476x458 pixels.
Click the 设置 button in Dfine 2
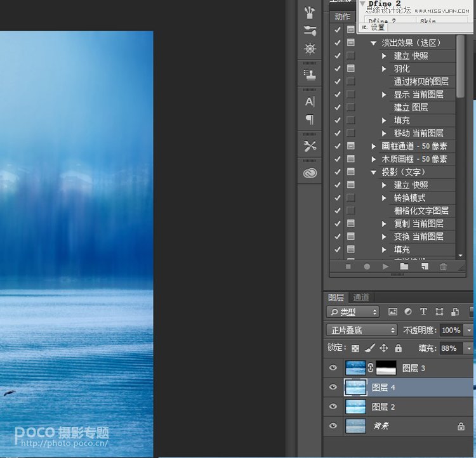374,28
